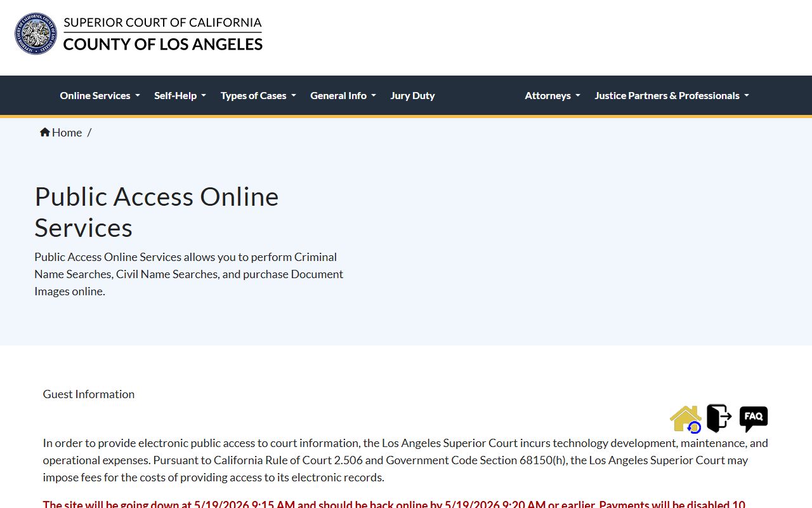Viewport: 812px width, 508px height.
Task: Open Justice Partners & Professionals dropdown
Action: [x=672, y=95]
